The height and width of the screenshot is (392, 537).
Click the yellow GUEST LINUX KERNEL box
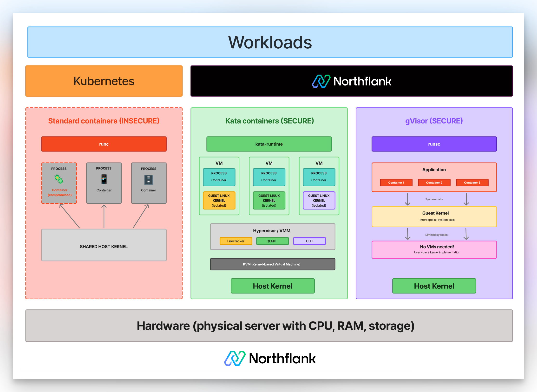(x=219, y=201)
